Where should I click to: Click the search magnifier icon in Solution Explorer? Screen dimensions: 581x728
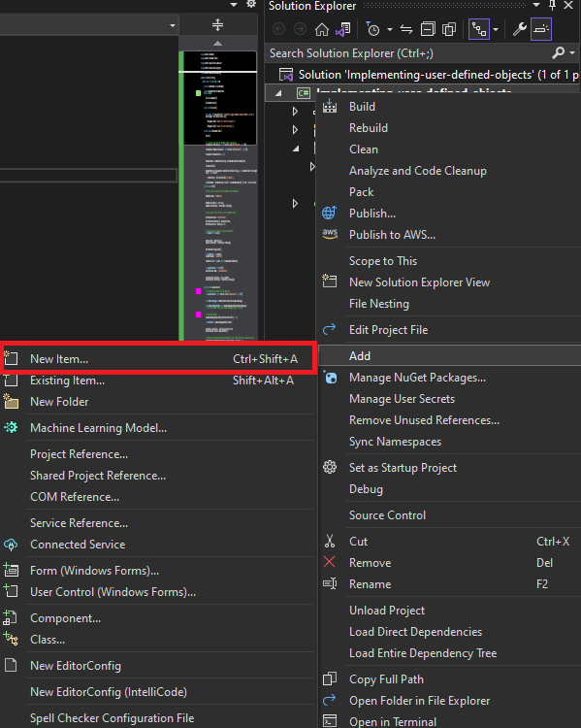[559, 53]
